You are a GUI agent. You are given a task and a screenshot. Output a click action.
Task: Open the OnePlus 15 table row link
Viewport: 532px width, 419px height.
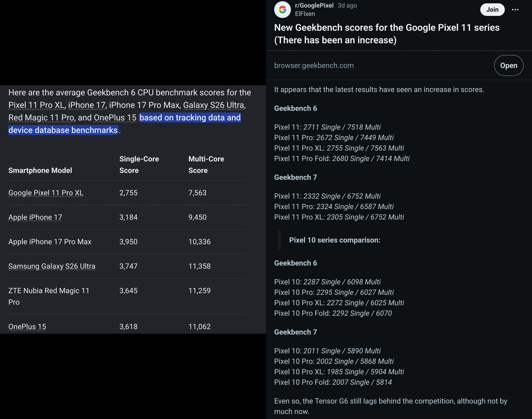point(27,327)
